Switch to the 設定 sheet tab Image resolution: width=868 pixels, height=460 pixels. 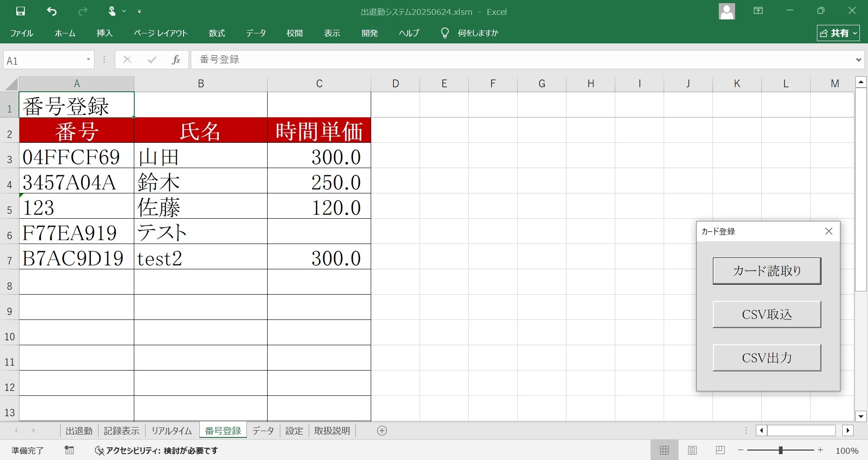point(294,431)
